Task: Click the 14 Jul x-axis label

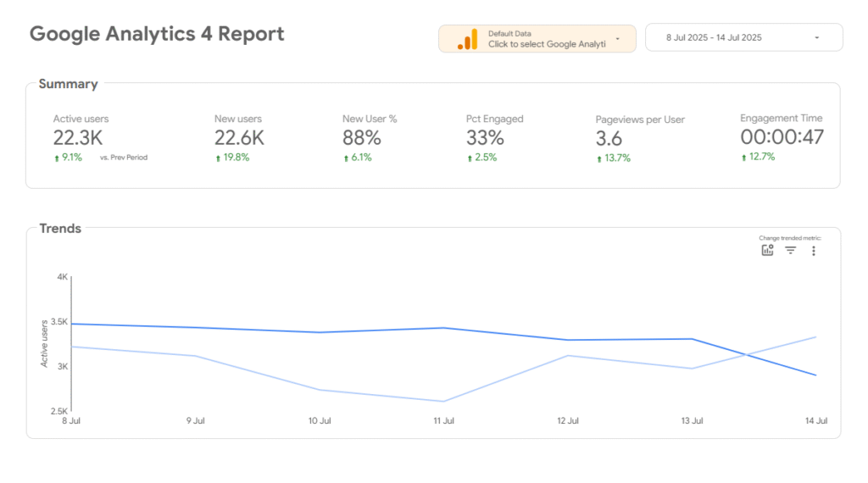Action: (816, 421)
